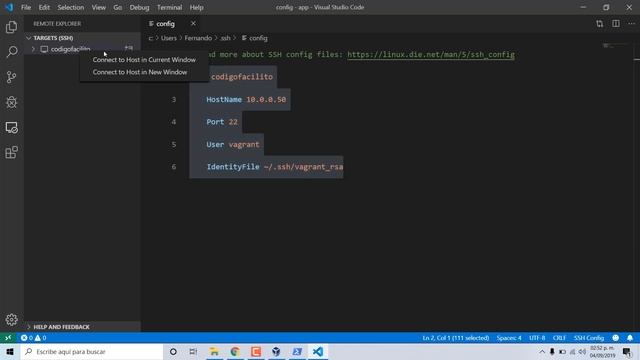Open the Search view in activity bar
640x360 pixels.
pos(11,52)
